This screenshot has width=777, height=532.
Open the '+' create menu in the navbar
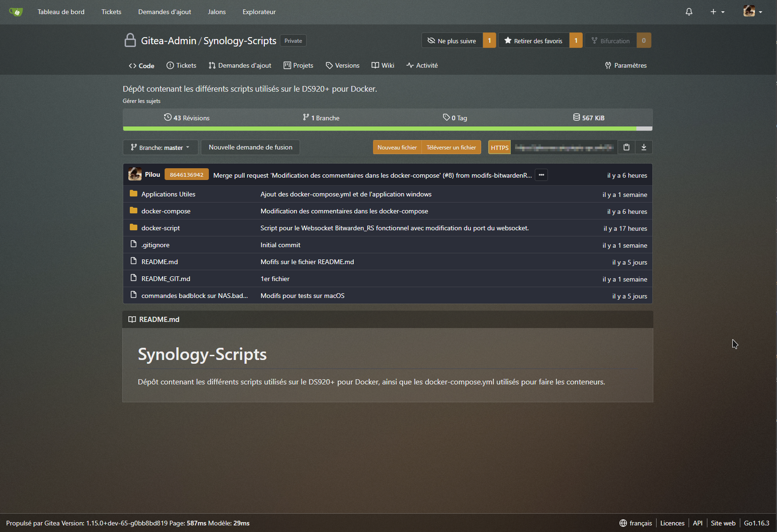tap(717, 12)
